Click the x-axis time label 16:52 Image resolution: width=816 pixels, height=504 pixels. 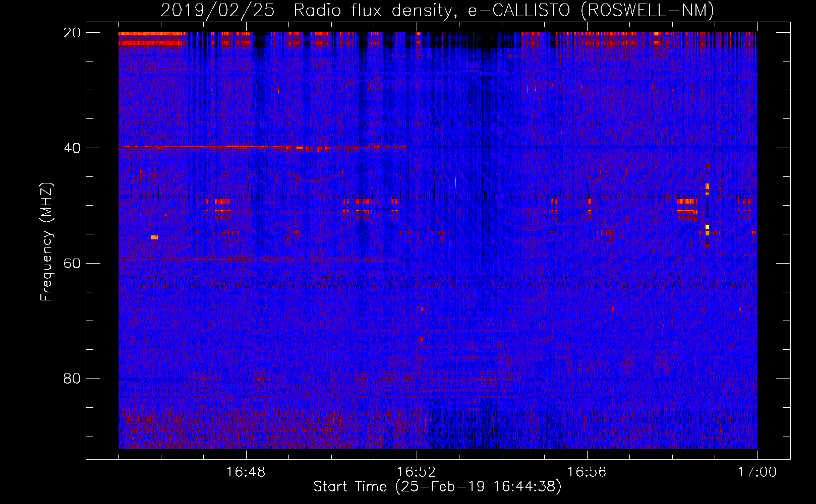417,472
